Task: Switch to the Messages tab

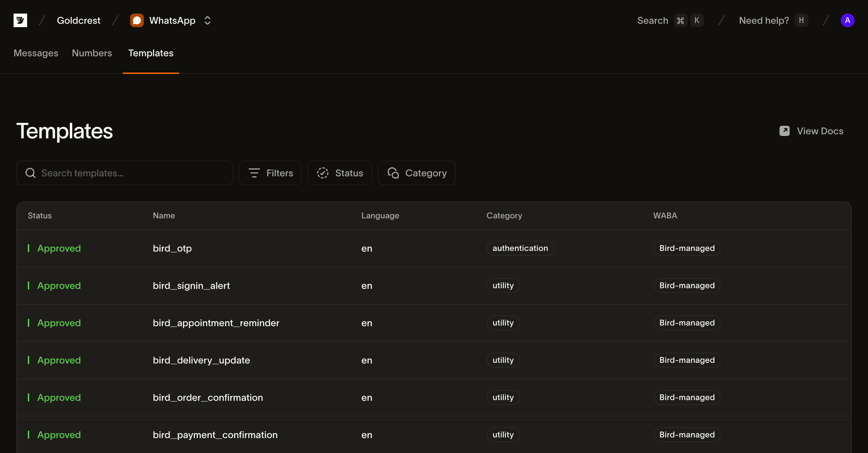Action: (36, 53)
